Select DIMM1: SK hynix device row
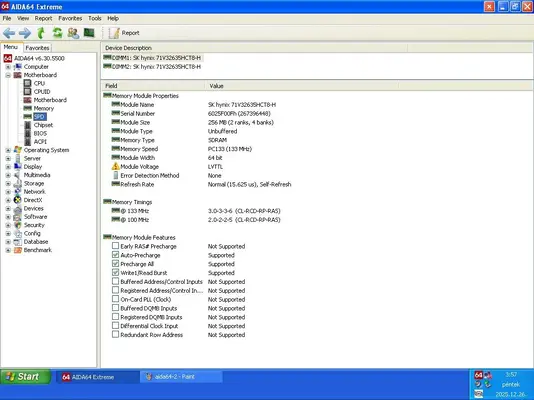 pyautogui.click(x=153, y=58)
